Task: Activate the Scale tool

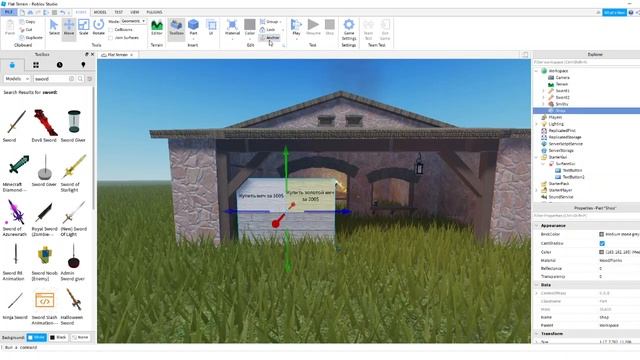Action: [x=84, y=27]
